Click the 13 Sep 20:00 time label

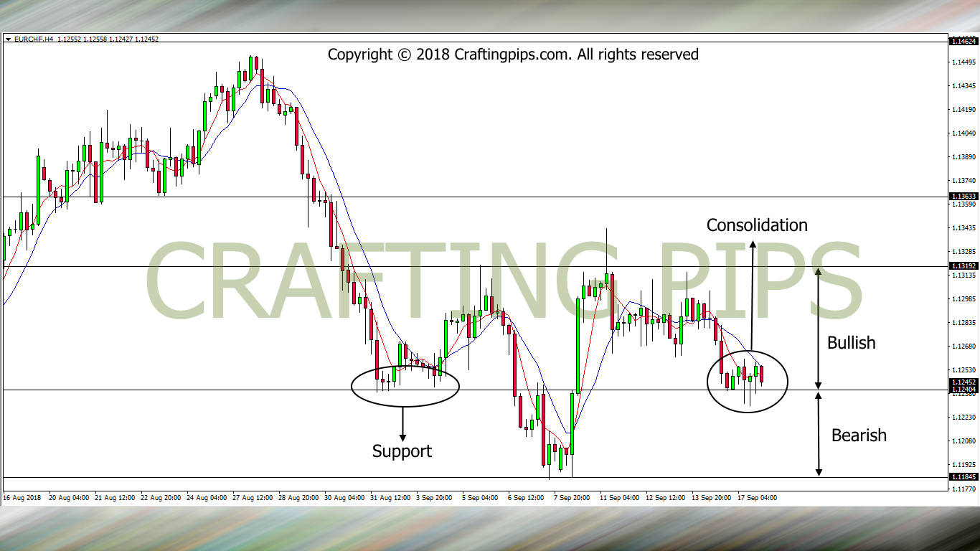click(x=712, y=497)
